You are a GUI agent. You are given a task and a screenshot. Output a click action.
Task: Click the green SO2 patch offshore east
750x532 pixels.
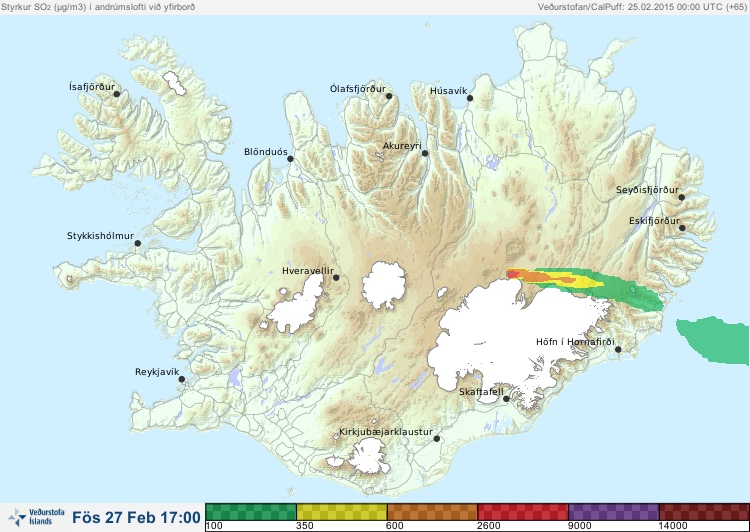click(715, 340)
